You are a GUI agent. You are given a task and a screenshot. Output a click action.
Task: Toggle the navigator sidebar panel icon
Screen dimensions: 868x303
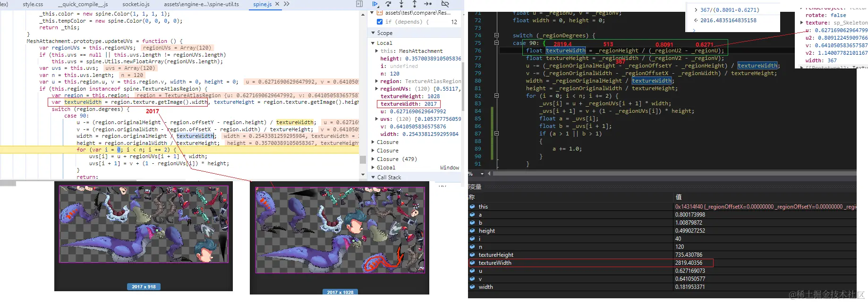click(x=359, y=4)
